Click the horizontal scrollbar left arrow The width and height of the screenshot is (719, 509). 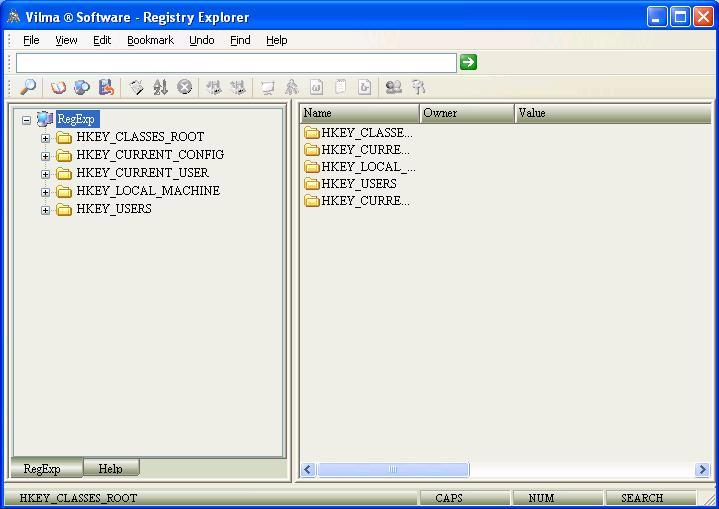click(x=308, y=470)
